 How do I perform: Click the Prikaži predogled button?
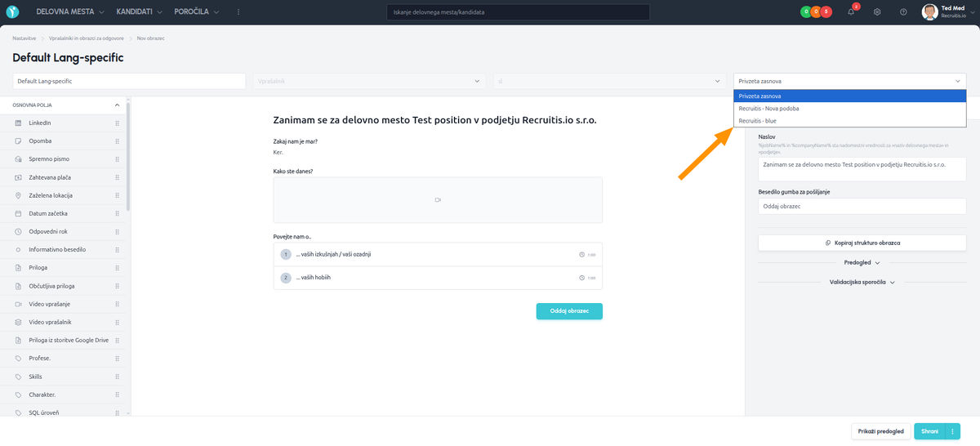point(880,431)
